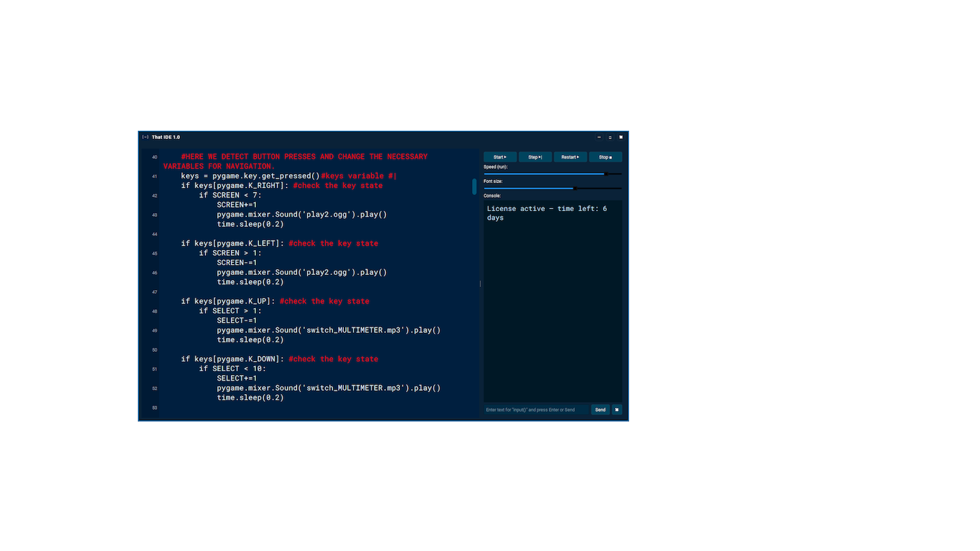Click the play2.ogg sound line under SCREEN+=1
The image size is (980, 551).
(x=302, y=215)
